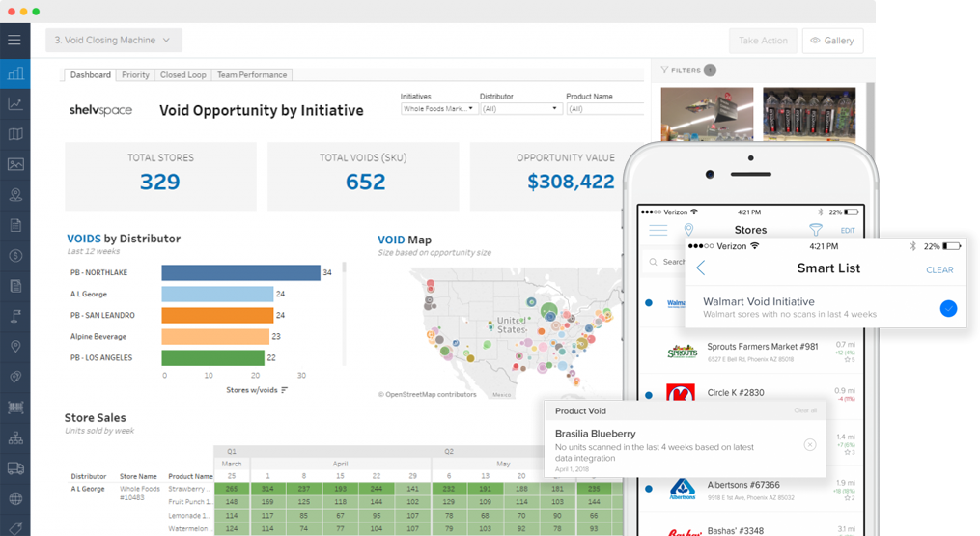The width and height of the screenshot is (980, 536).
Task: Select the bar chart dashboard sidebar icon
Action: [15, 73]
